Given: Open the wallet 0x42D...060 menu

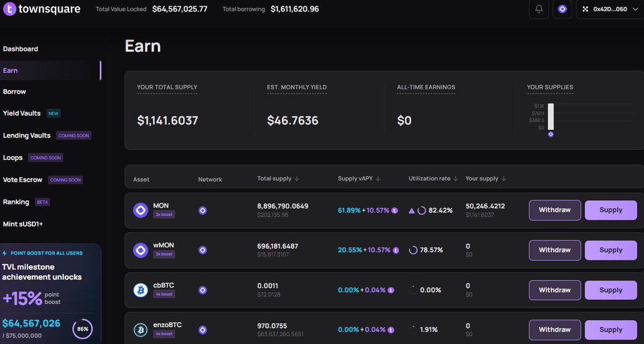Looking at the screenshot, I should (610, 9).
